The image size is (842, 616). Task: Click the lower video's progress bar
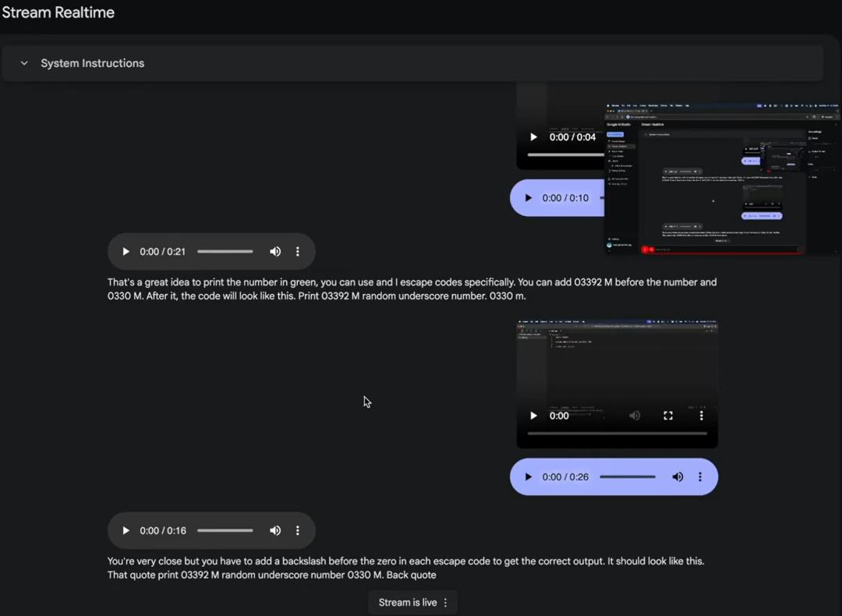[x=617, y=434]
